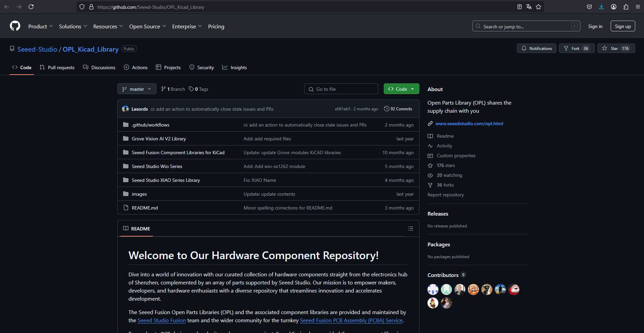Open the README outline icon

click(x=411, y=228)
